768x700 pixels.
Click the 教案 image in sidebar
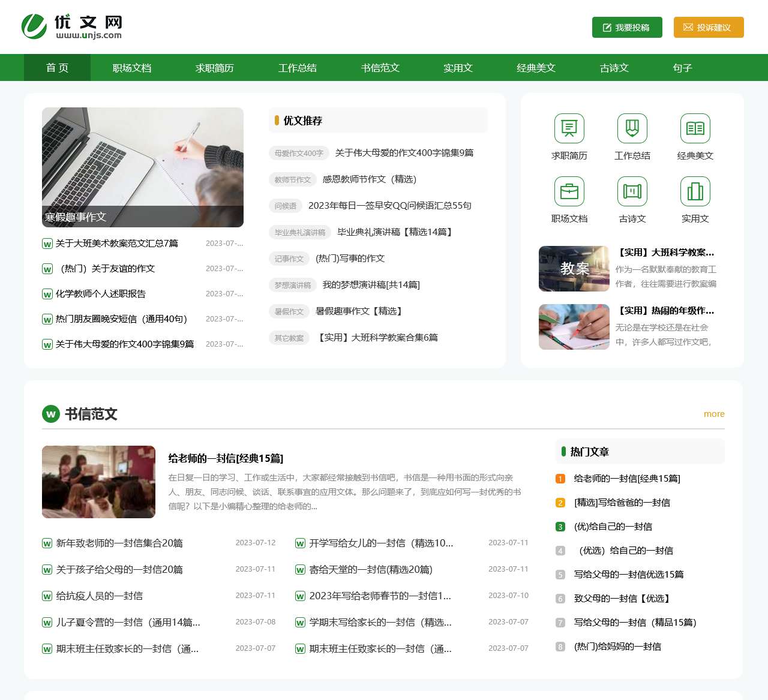click(574, 269)
